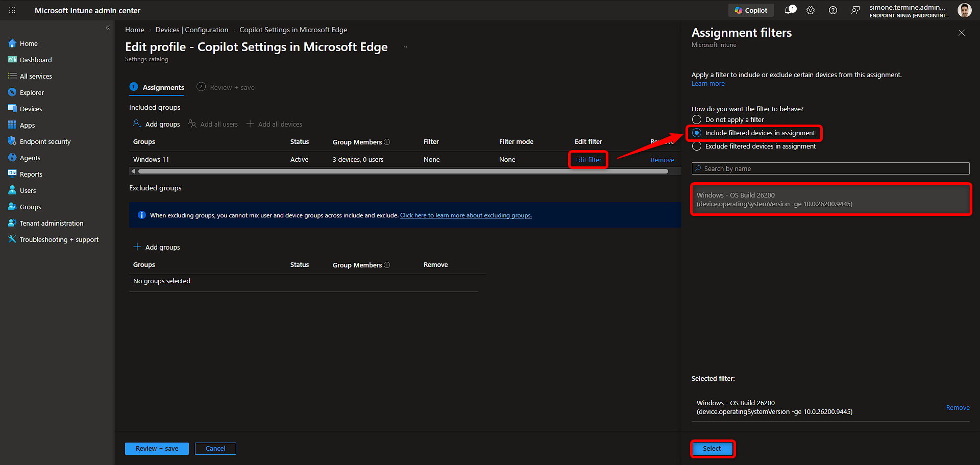Click the Select button
Viewport: 980px width, 465px height.
coord(712,449)
